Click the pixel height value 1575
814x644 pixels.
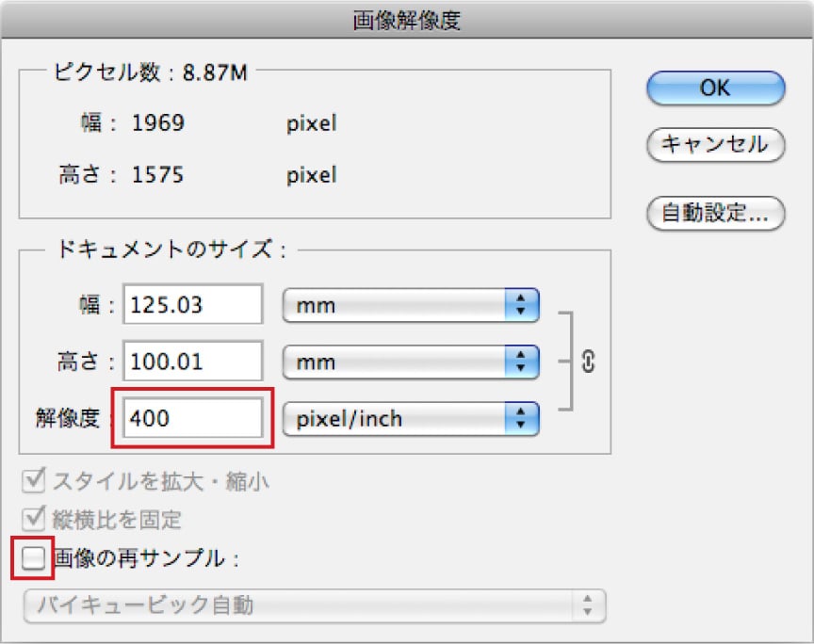click(x=157, y=175)
